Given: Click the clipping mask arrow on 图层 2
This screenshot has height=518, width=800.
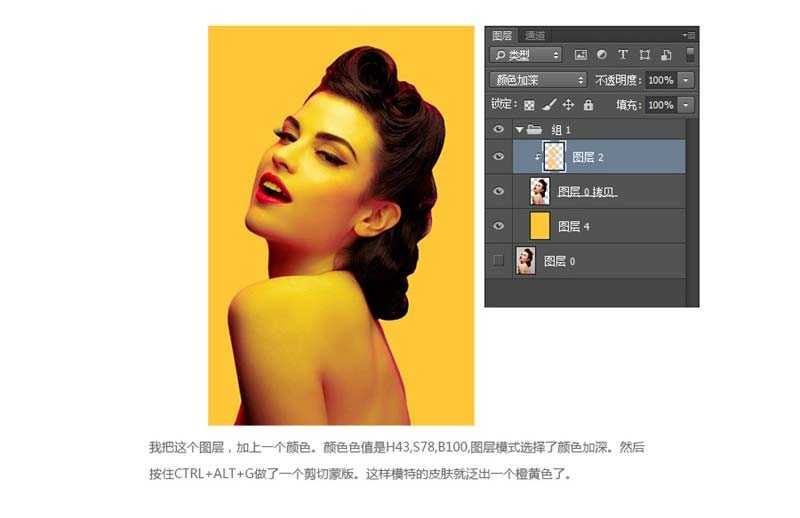Looking at the screenshot, I should (537, 157).
